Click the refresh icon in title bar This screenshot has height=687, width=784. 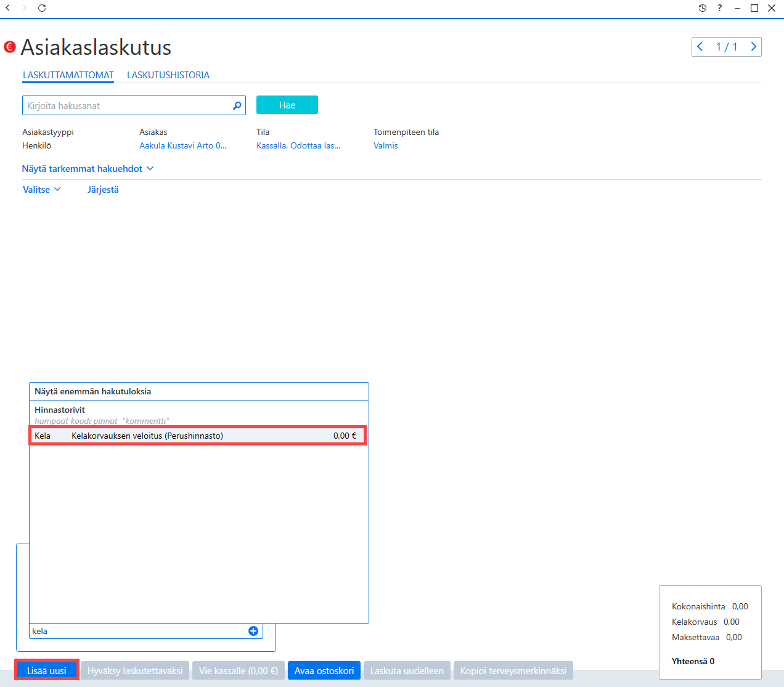coord(42,8)
